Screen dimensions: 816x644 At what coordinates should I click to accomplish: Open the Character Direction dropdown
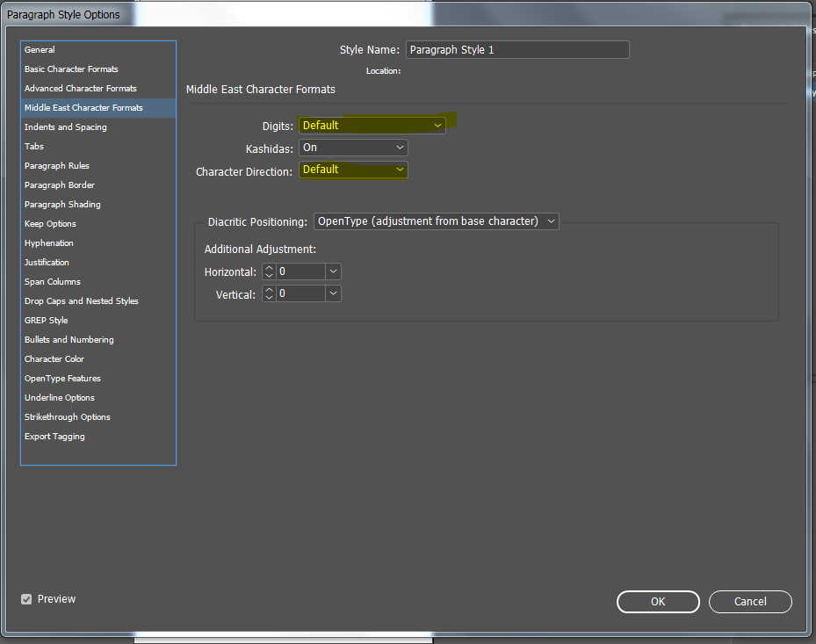click(353, 170)
